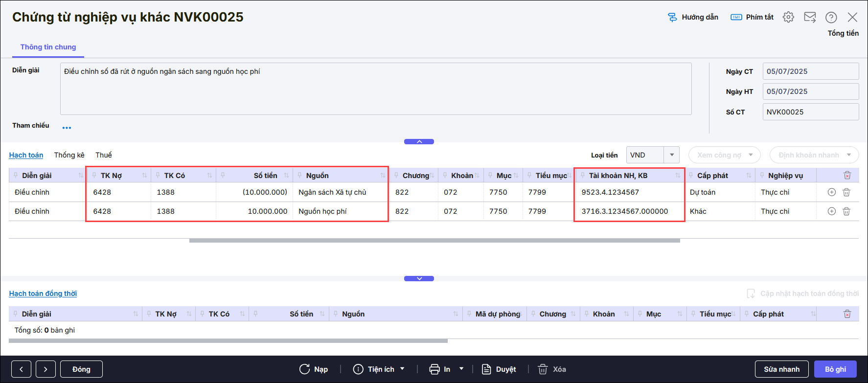868x383 pixels.
Task: Open the In print options dropdown arrow
Action: [461, 369]
